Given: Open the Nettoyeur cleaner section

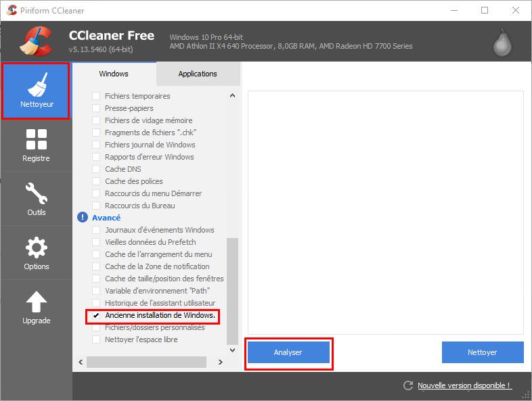Looking at the screenshot, I should 36,91.
